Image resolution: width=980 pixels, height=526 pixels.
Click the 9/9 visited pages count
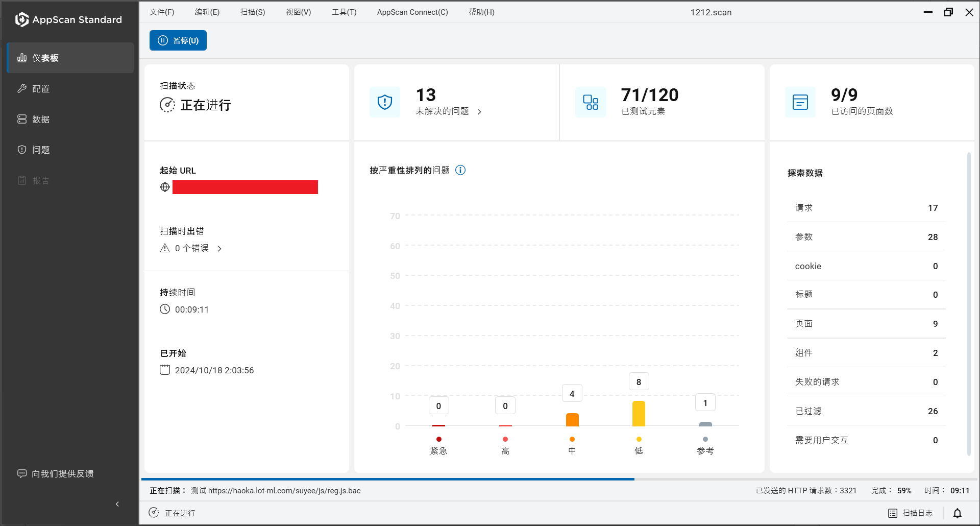click(844, 95)
